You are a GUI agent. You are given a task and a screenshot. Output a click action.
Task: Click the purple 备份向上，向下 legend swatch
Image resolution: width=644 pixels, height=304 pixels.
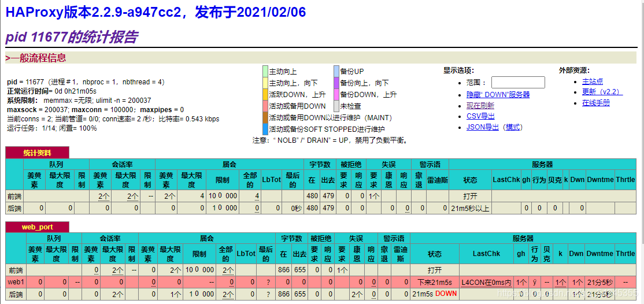coord(336,83)
